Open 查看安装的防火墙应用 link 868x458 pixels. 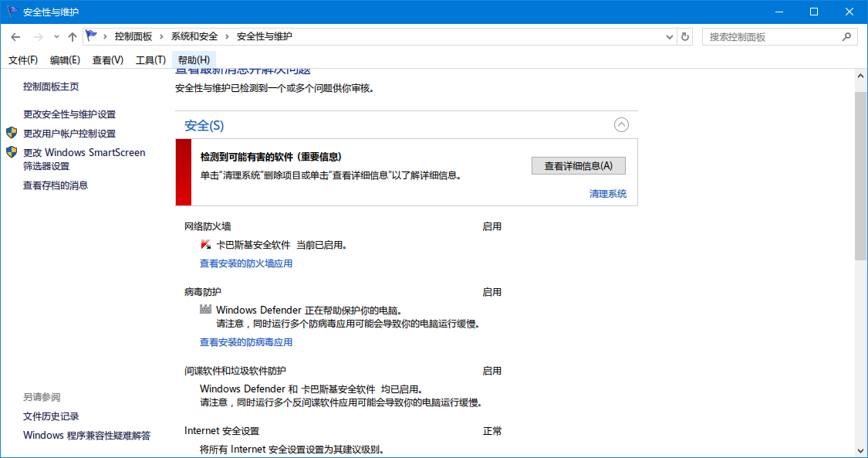(x=246, y=263)
